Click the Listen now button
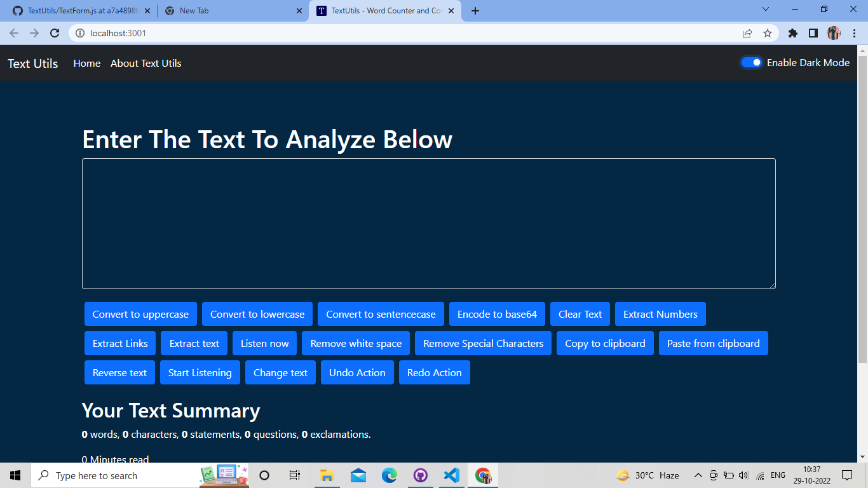868x488 pixels. [264, 343]
